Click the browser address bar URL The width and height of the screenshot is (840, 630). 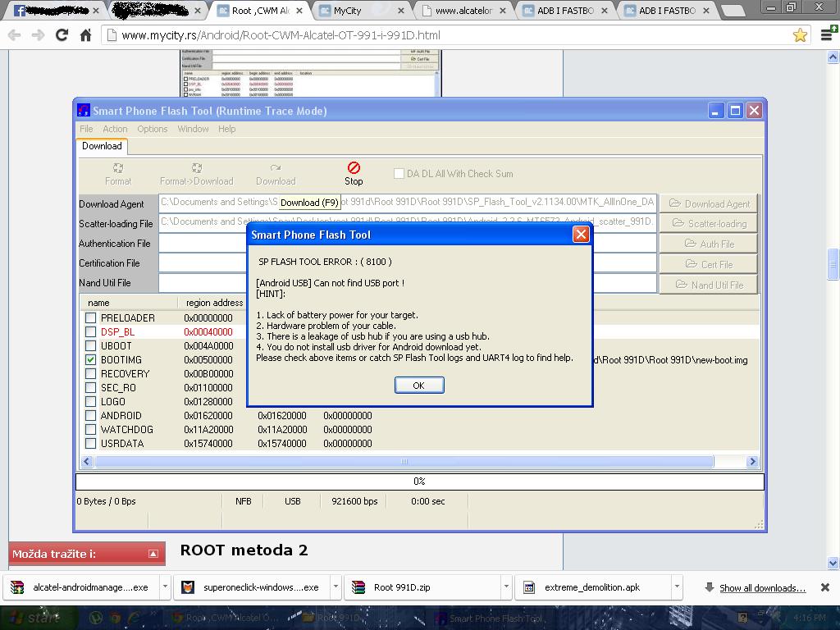coord(281,35)
